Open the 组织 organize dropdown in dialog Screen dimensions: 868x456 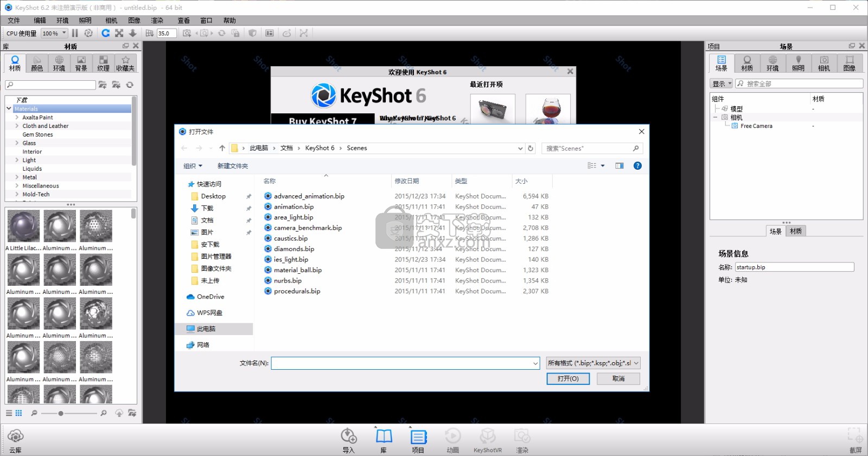tap(193, 166)
